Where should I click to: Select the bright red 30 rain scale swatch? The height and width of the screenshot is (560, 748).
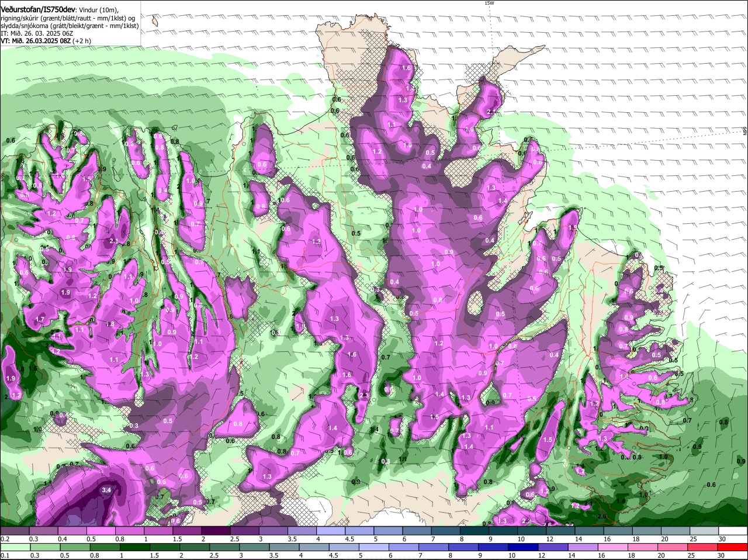[732, 547]
